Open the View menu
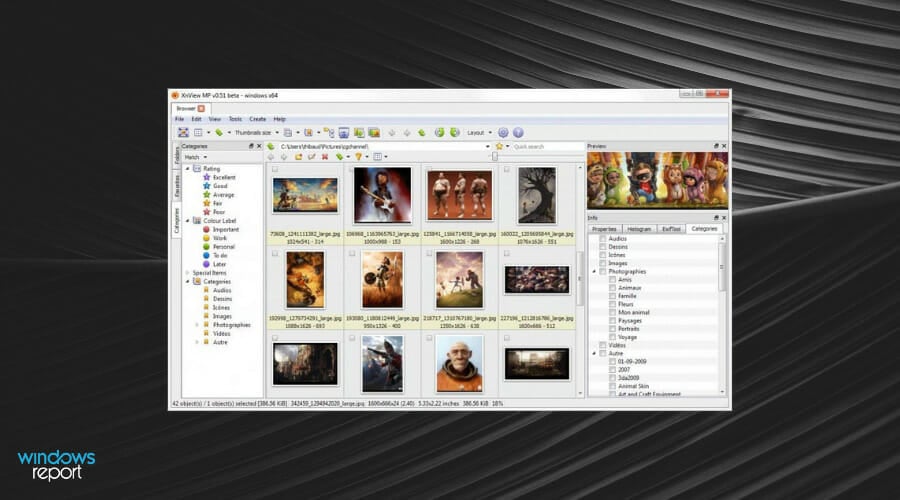Screen dimensions: 900x500 coord(215,119)
